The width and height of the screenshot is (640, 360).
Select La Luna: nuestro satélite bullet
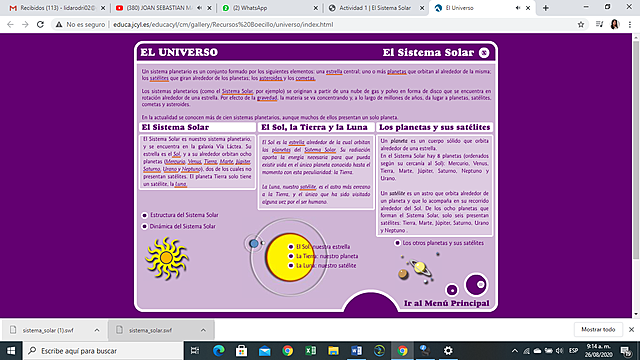[291, 265]
